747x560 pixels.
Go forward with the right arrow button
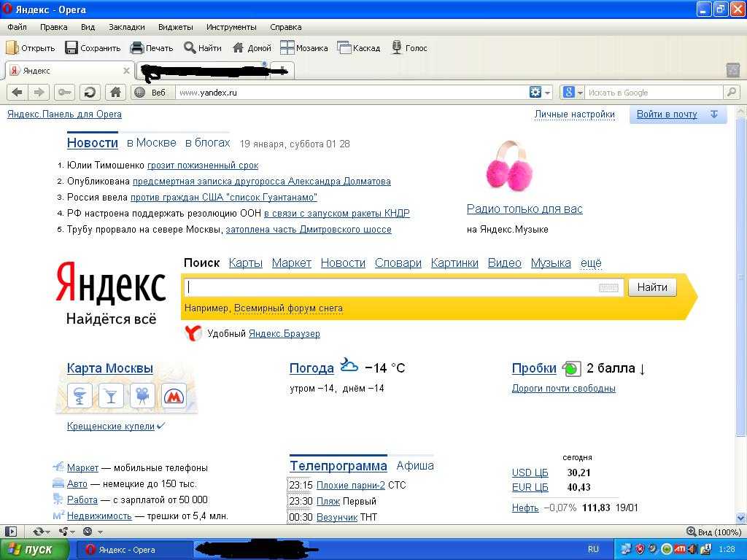[x=39, y=93]
